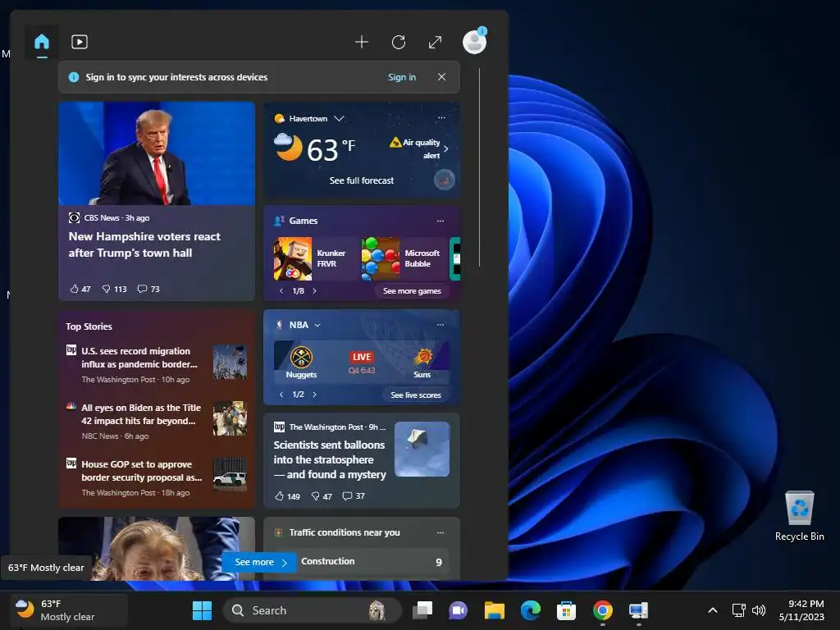
Task: Launch Google Chrome from taskbar
Action: coord(603,610)
